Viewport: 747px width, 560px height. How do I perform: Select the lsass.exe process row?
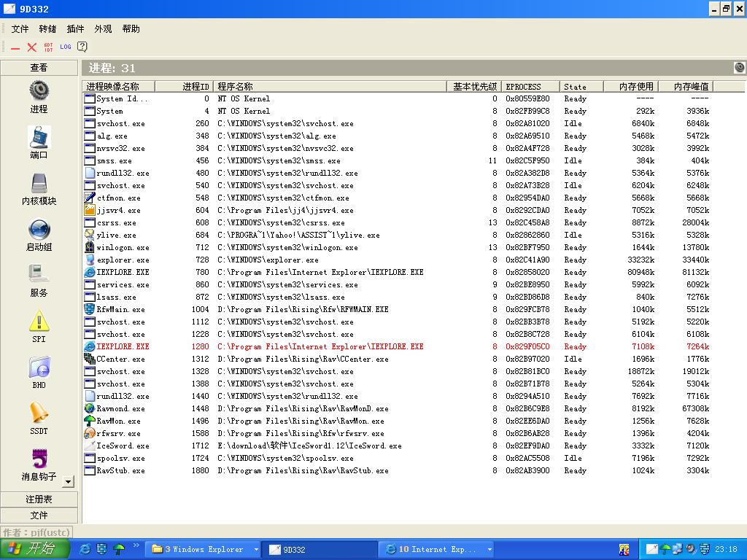point(398,297)
